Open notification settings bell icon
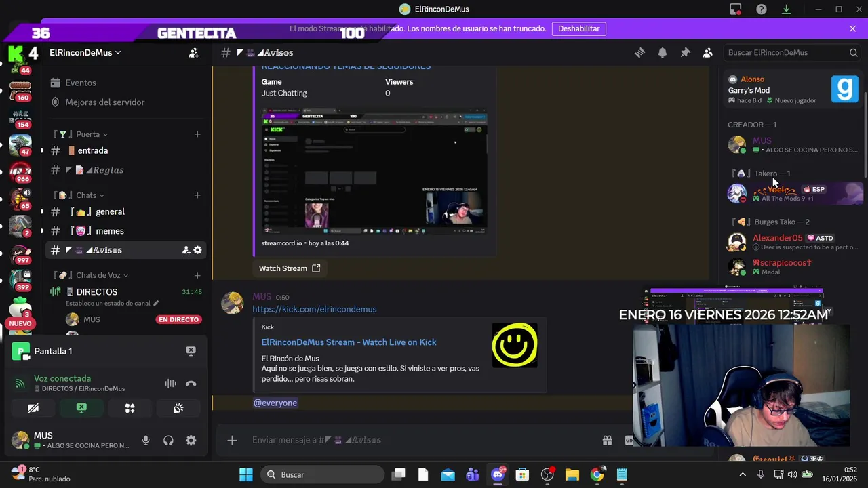The height and width of the screenshot is (488, 868). [663, 52]
